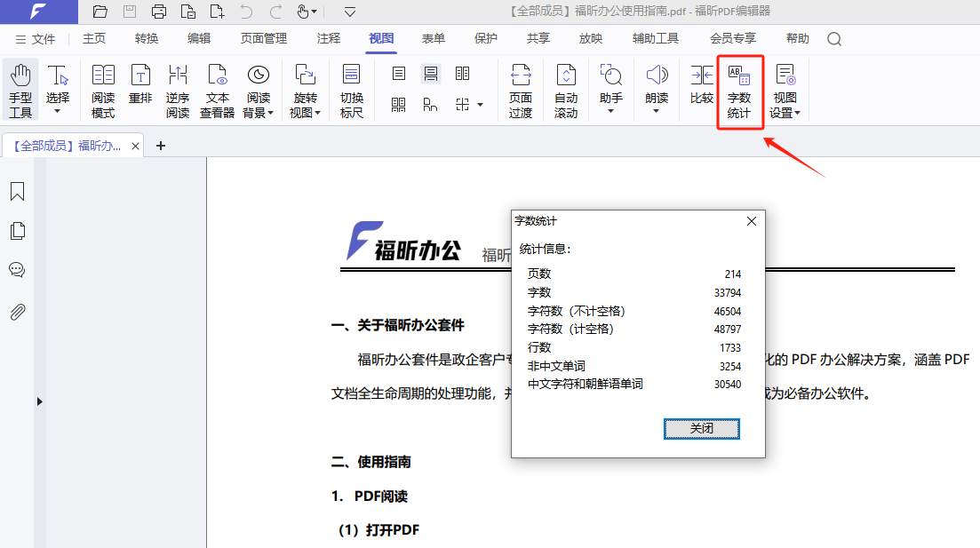The image size is (980, 548).
Task: Select the Hand tool (手型工具)
Action: [x=20, y=91]
